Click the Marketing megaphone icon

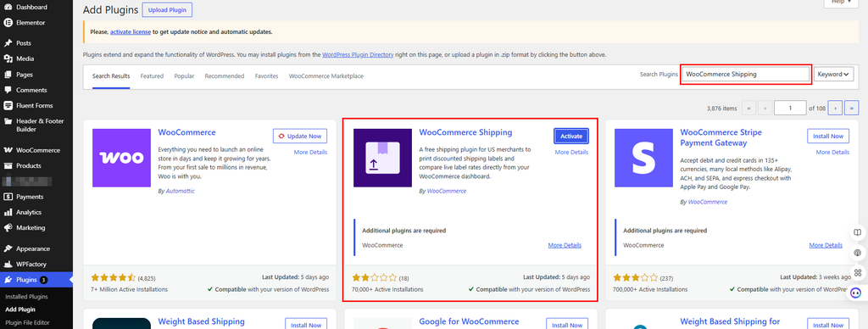click(8, 227)
